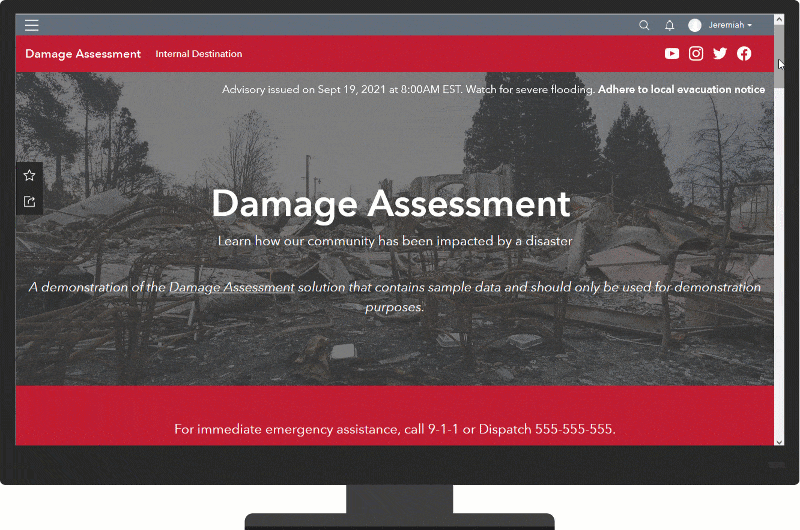Image resolution: width=800 pixels, height=530 pixels.
Task: Open the YouTube social link
Action: pos(672,54)
